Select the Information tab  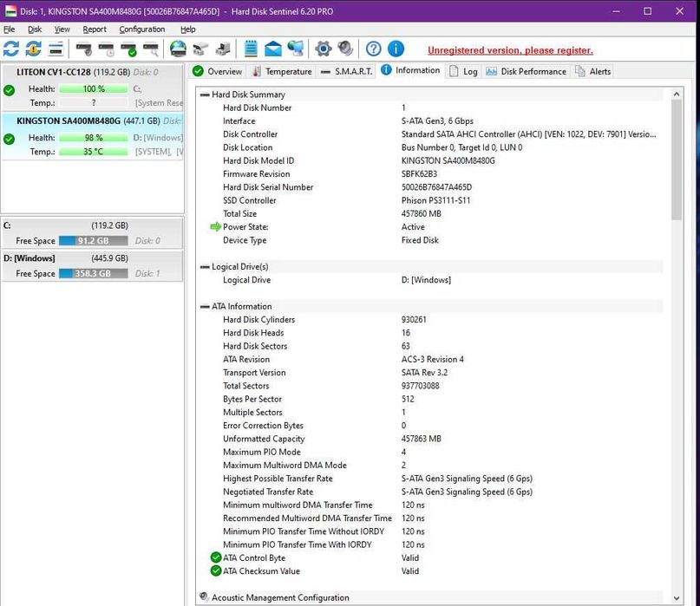tap(410, 70)
